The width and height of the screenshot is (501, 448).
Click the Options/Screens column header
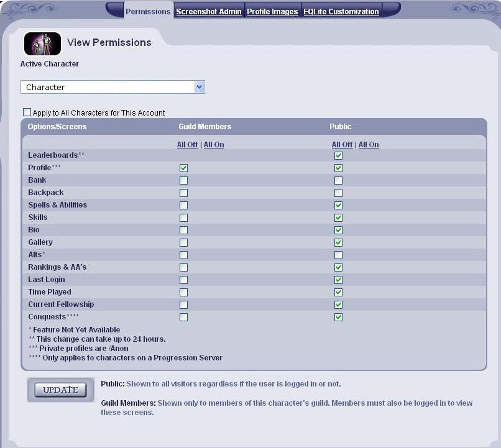click(57, 127)
